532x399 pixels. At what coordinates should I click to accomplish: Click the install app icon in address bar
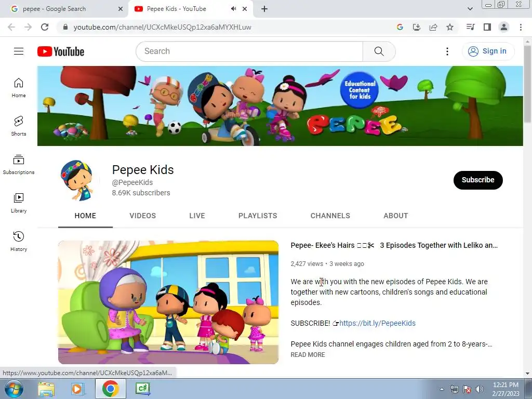pyautogui.click(x=417, y=27)
